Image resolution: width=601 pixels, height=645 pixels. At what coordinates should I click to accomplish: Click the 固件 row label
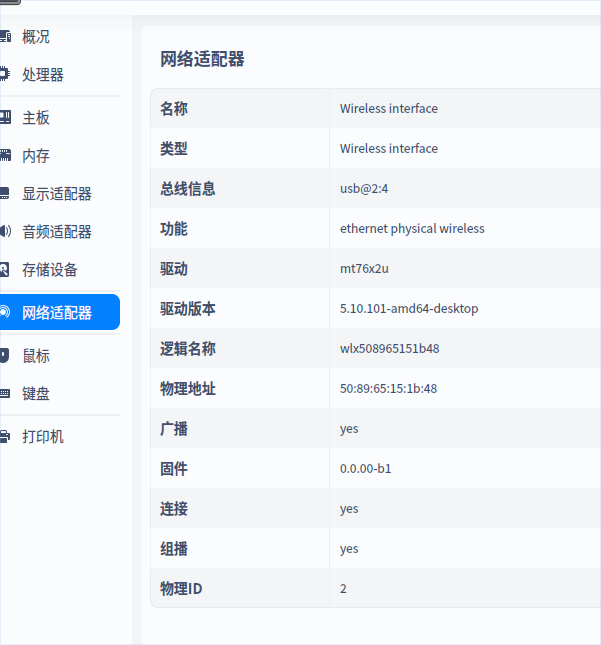(x=174, y=469)
